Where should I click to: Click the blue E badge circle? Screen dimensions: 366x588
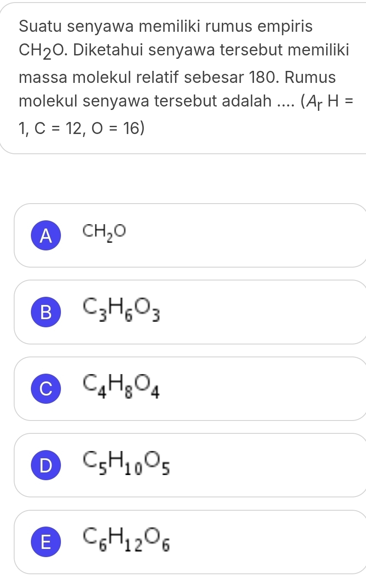[x=45, y=542]
